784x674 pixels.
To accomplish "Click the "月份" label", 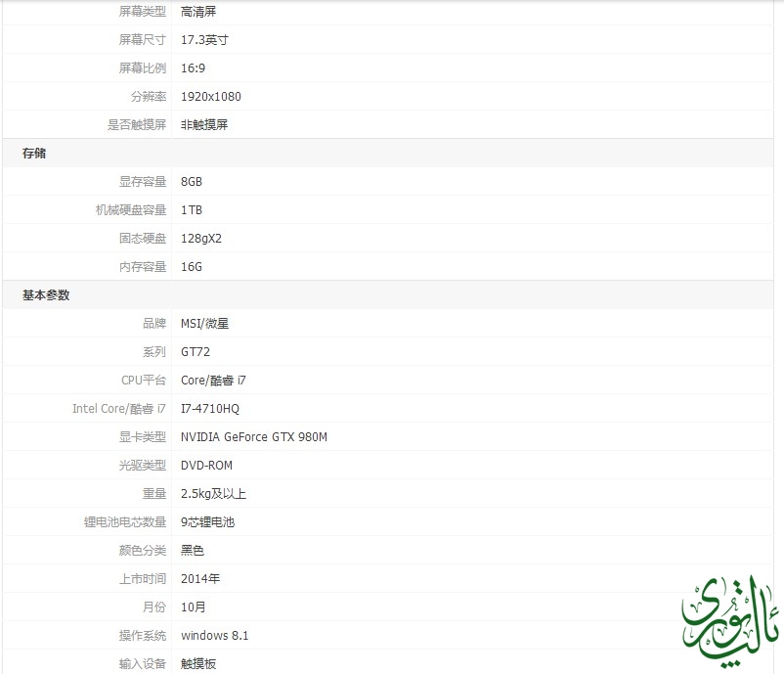I will click(154, 607).
